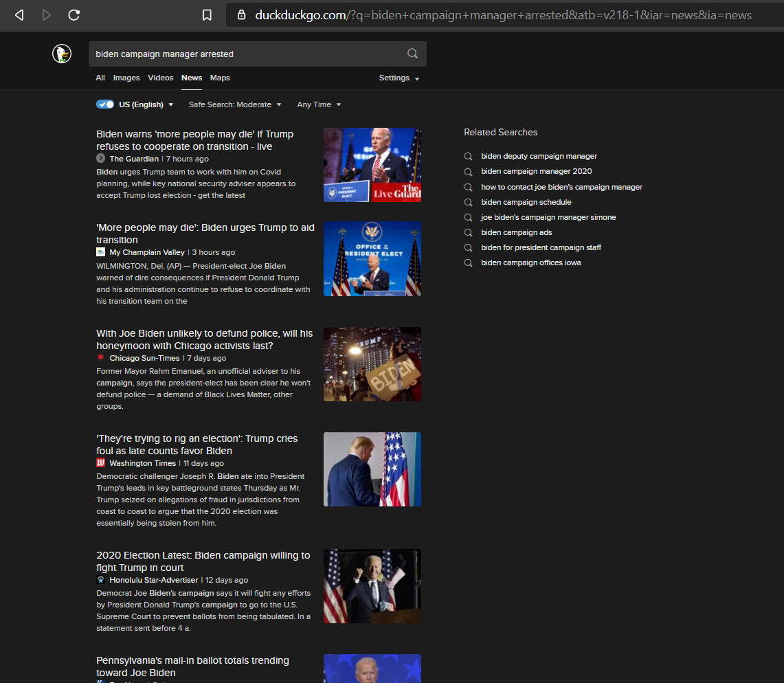Viewport: 784px width, 683px height.
Task: Open ''More people may die': Biden urges Trump' article
Action: coord(205,234)
